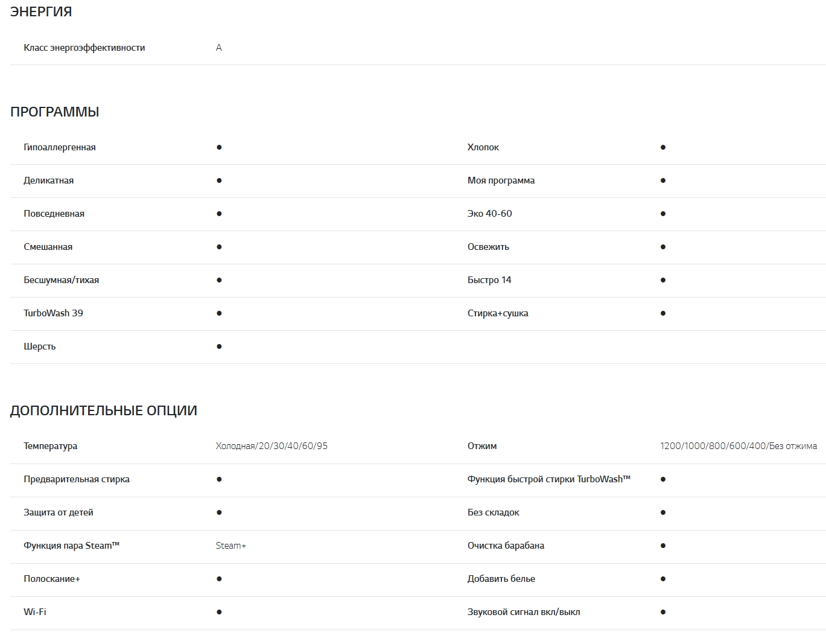
Task: Click the bullet for TurboWash 39 program
Action: pyautogui.click(x=219, y=313)
